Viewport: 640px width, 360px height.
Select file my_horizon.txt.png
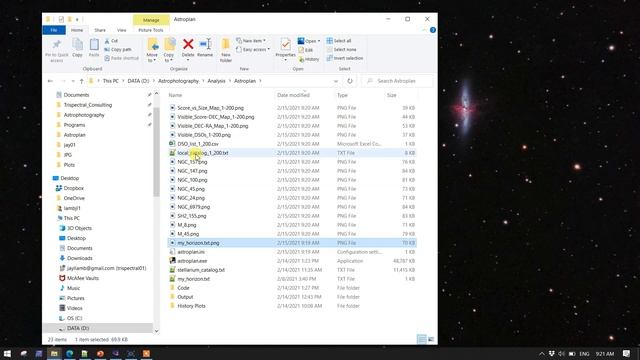click(198, 243)
